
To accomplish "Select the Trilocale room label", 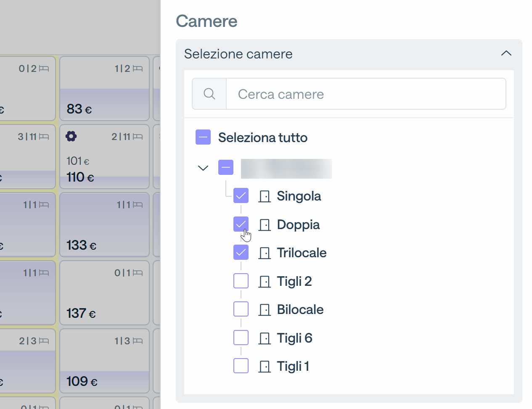I will point(302,253).
